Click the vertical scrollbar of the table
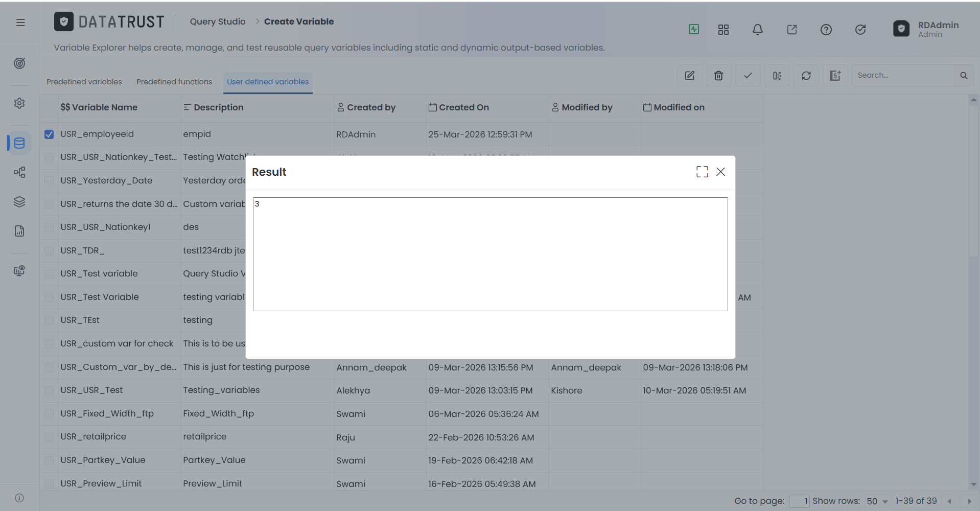This screenshot has width=980, height=511. [x=973, y=291]
